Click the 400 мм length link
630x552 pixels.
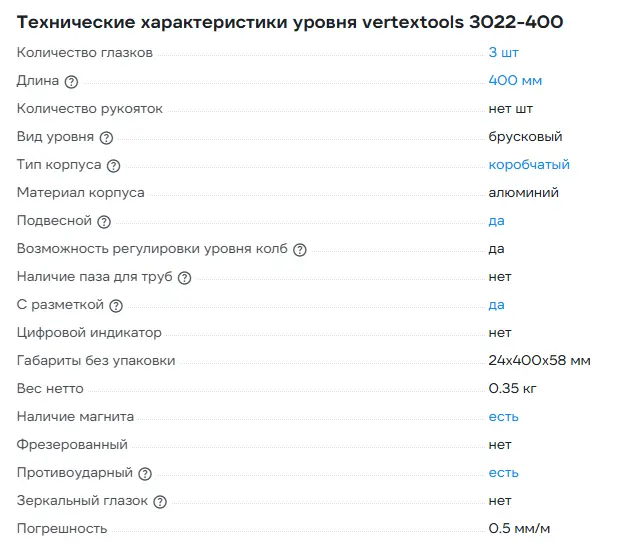[x=515, y=80]
